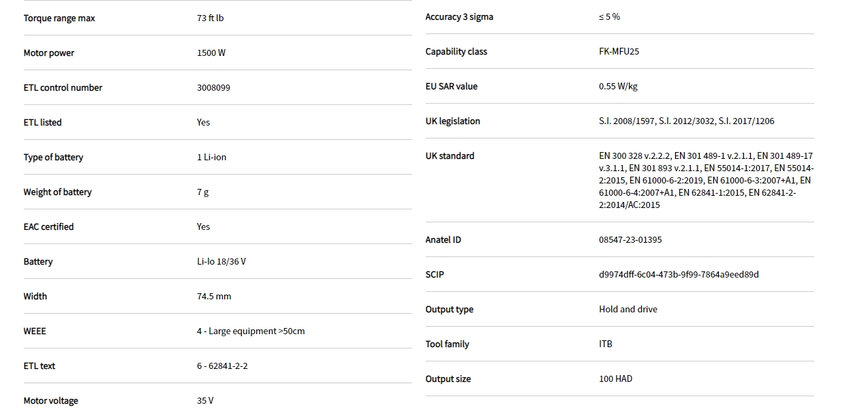Click the WEEE Large equipment value
The width and height of the screenshot is (868, 416).
click(x=251, y=331)
